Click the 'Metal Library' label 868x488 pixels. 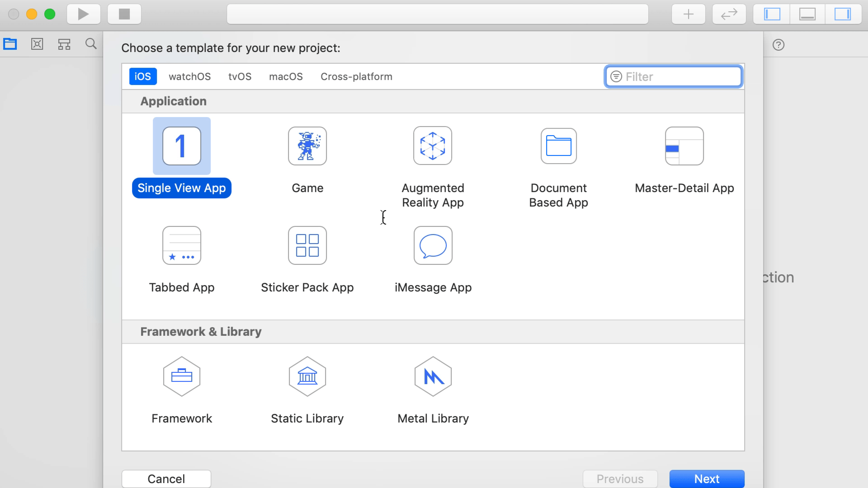(433, 418)
